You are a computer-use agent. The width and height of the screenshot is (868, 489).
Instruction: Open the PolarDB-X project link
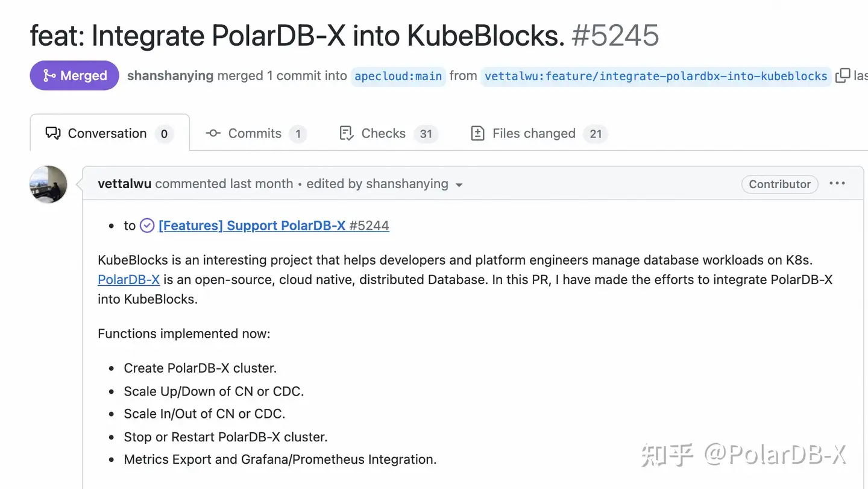[128, 279]
